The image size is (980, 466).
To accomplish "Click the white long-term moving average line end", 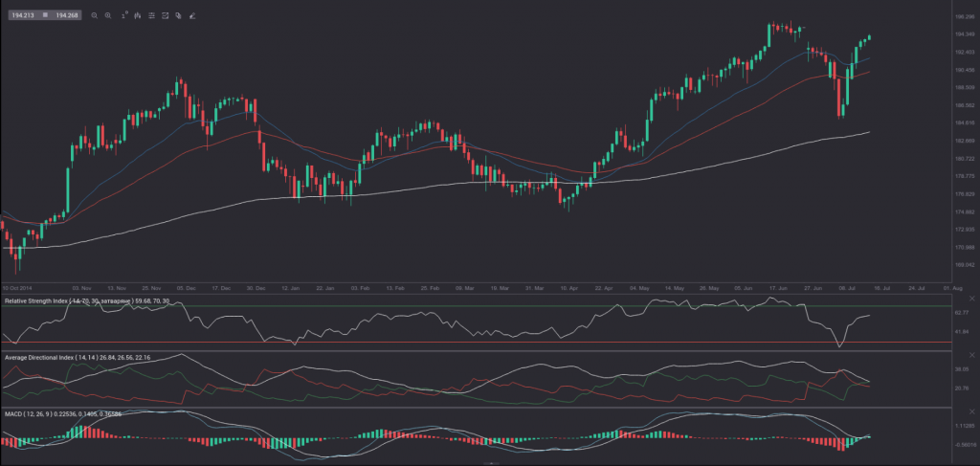I will 867,132.
